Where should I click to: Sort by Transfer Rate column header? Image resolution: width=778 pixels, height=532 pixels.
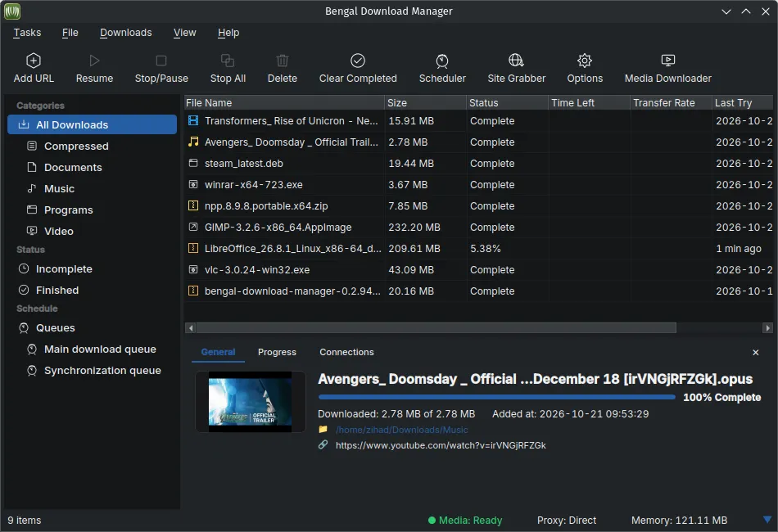click(x=671, y=102)
